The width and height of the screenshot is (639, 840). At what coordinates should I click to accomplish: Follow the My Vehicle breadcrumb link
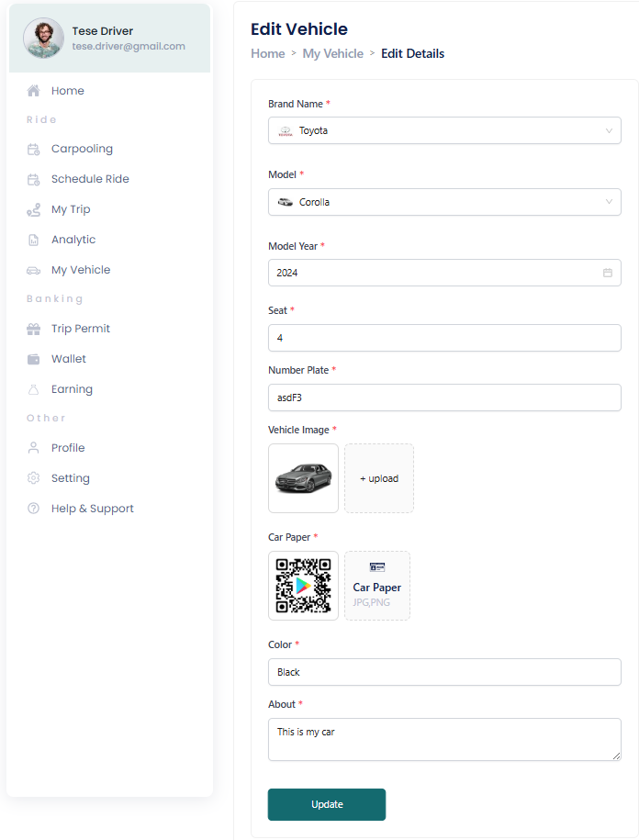click(332, 53)
